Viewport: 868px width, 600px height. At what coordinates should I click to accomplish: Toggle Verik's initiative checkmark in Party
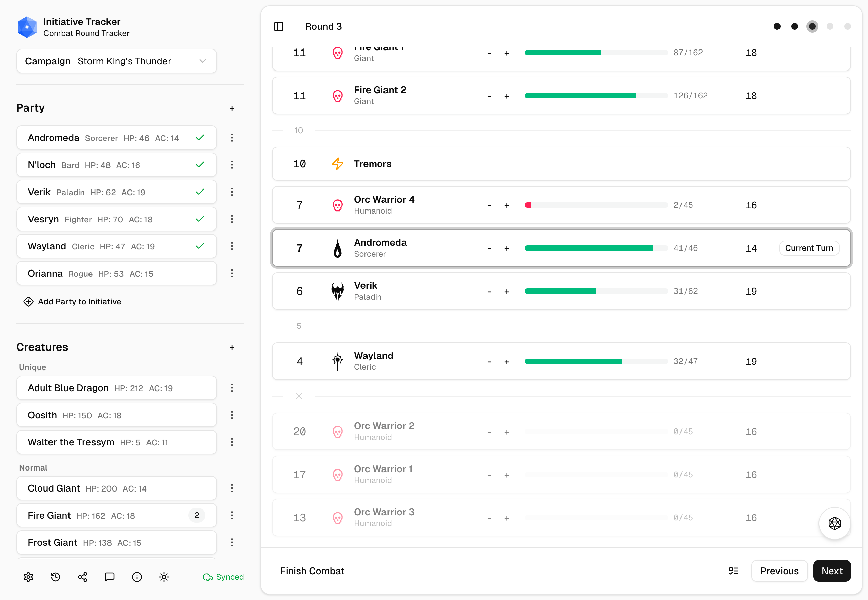(200, 192)
